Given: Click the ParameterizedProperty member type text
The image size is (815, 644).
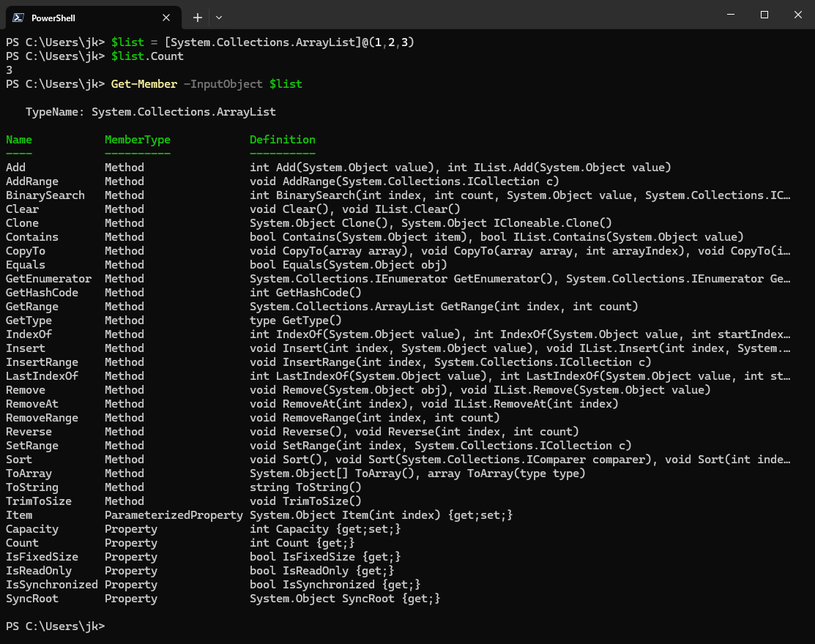Looking at the screenshot, I should coord(174,515).
